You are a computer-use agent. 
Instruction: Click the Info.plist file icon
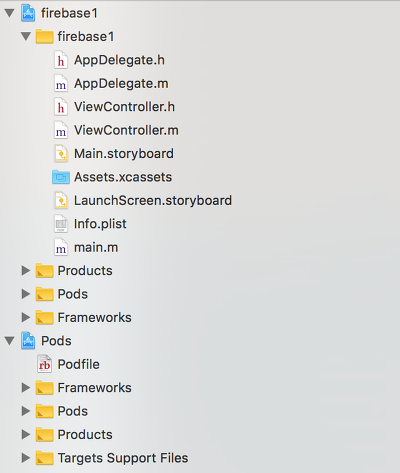[x=61, y=224]
